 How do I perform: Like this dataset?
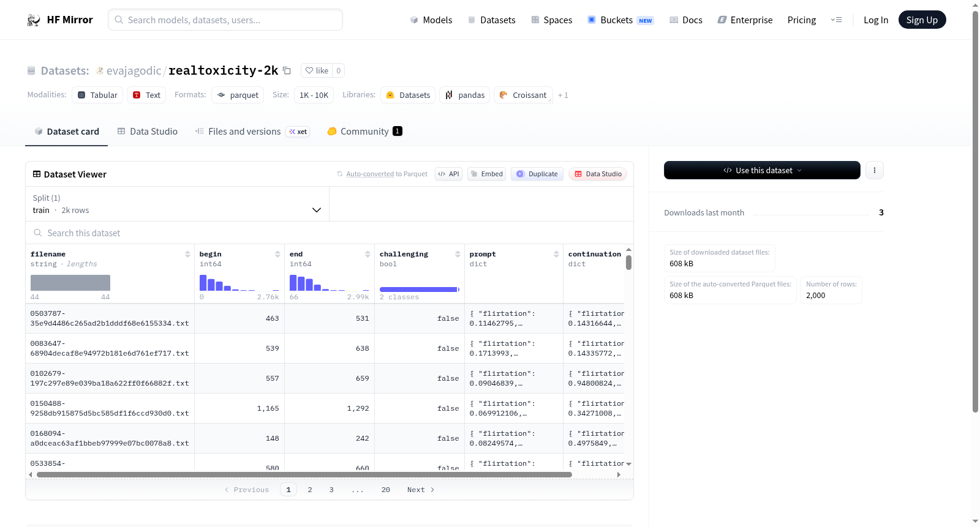(317, 70)
